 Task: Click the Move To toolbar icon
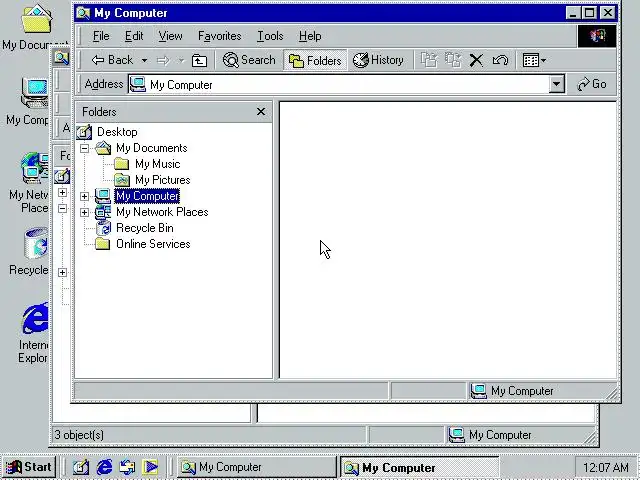429,60
